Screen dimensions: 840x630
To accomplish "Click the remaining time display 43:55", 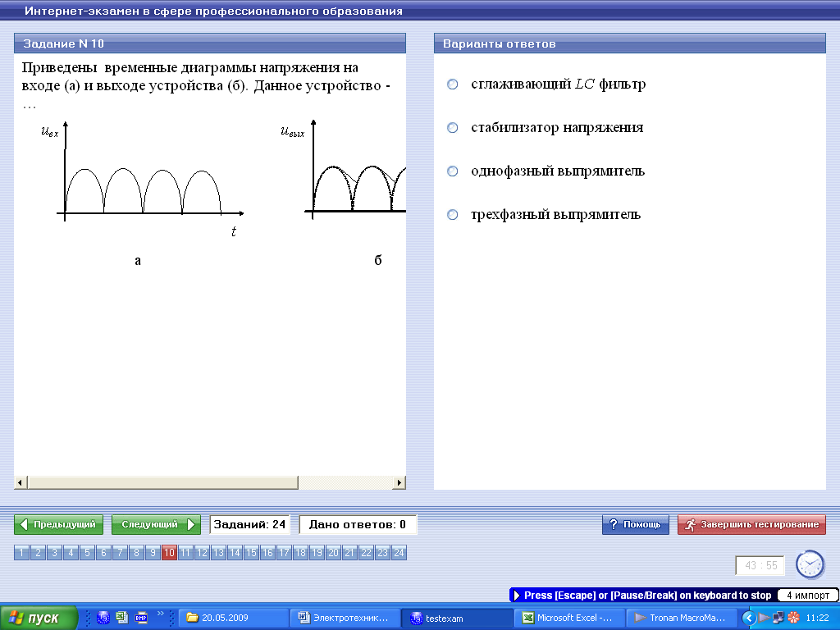I will tap(760, 565).
